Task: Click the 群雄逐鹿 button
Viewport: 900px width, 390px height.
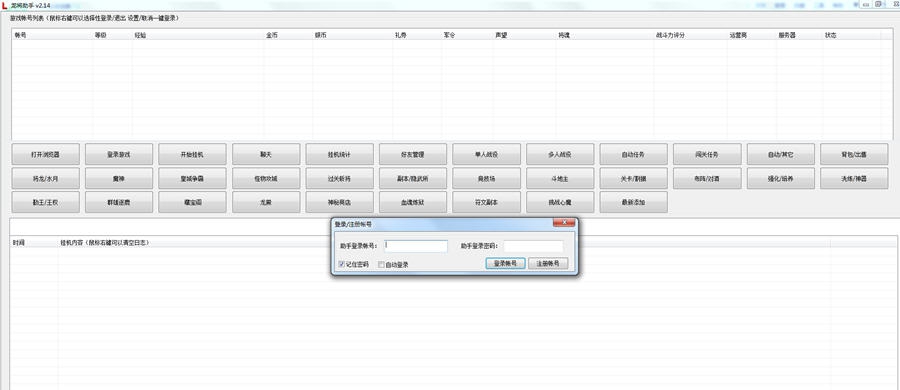Action: (x=119, y=202)
